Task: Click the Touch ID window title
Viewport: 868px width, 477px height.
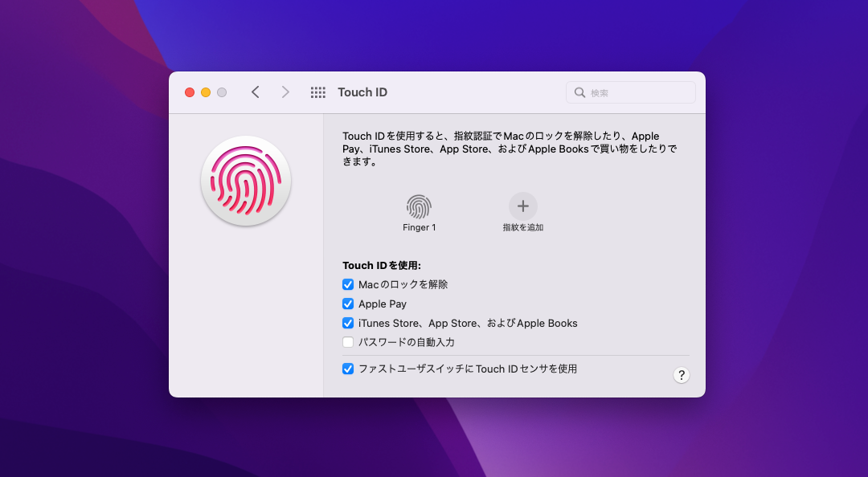Action: click(362, 92)
